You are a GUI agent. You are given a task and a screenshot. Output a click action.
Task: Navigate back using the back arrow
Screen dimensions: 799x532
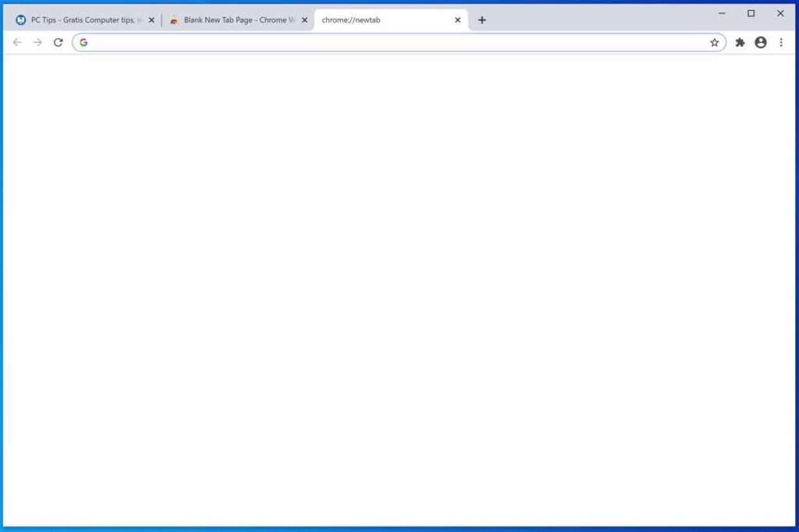(x=16, y=43)
